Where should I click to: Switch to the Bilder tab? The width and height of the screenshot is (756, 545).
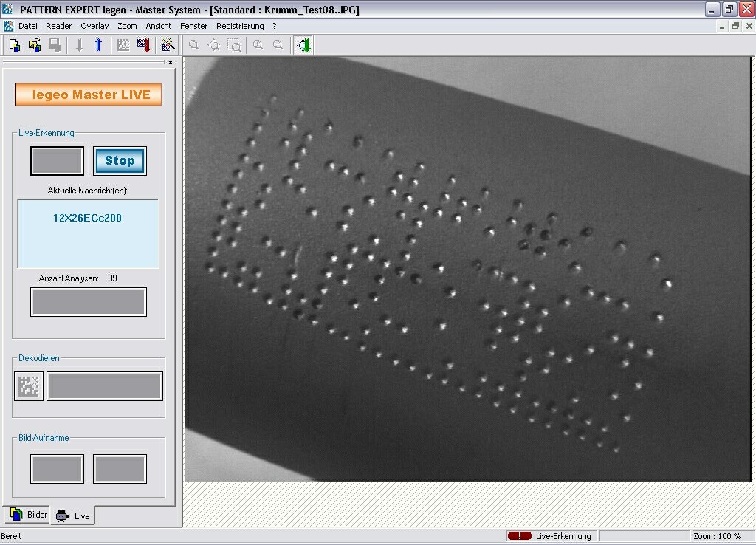(x=28, y=515)
